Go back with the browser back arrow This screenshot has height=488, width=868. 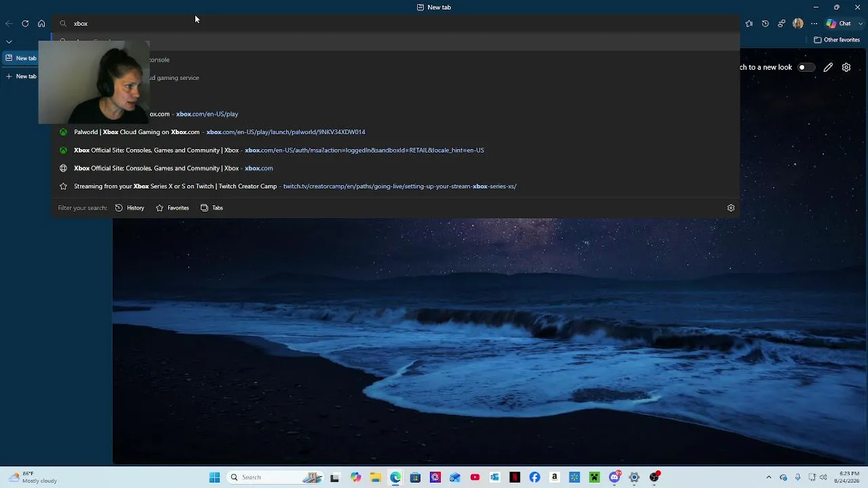(9, 24)
